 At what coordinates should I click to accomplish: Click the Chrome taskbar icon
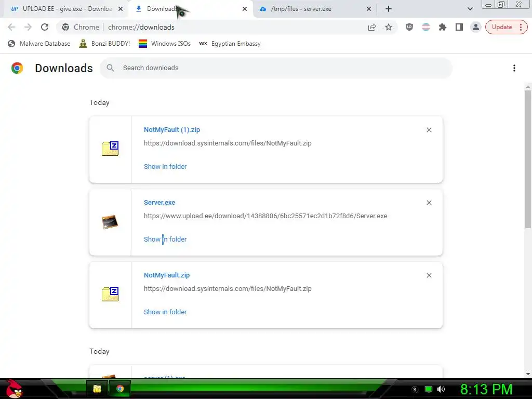pos(120,389)
